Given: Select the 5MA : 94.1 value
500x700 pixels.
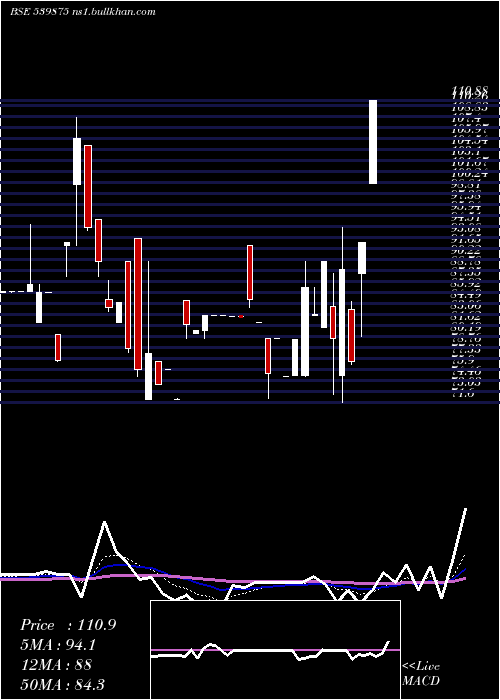Looking at the screenshot, I should [58, 645].
